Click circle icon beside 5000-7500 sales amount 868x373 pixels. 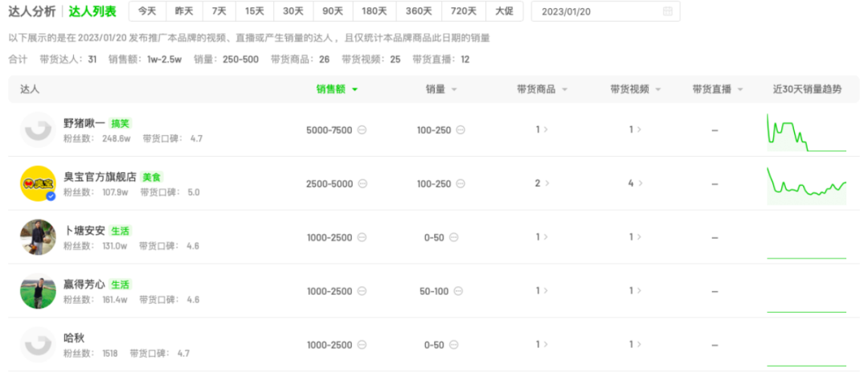(x=362, y=130)
